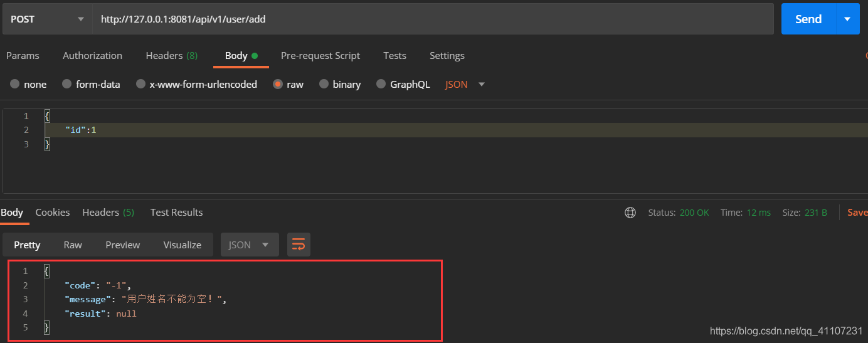Click the globe network icon near Status
This screenshot has height=343, width=868.
[630, 213]
